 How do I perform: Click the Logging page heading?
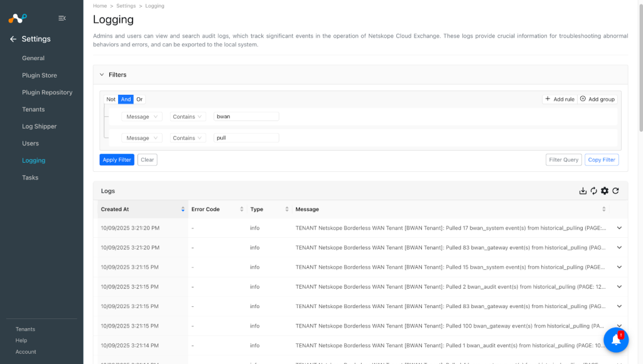113,19
